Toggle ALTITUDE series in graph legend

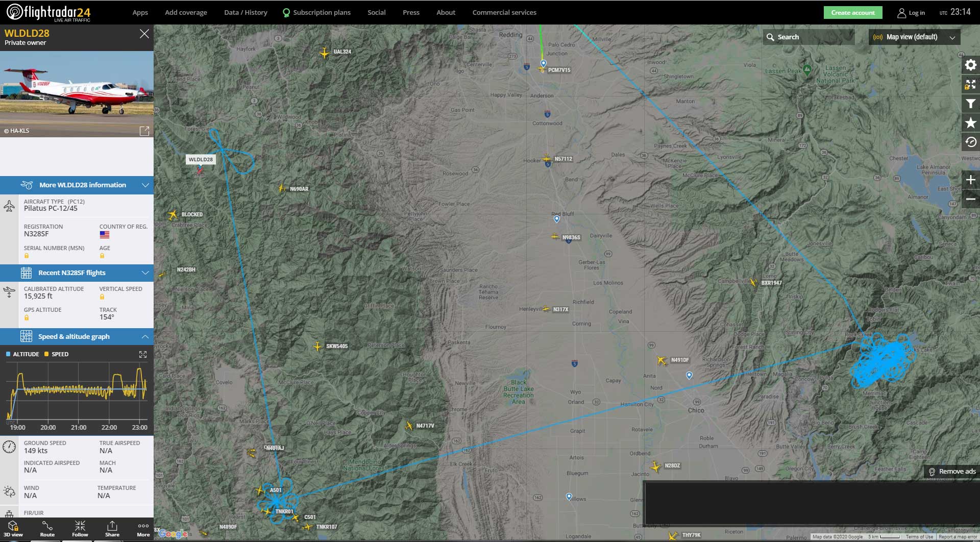(22, 354)
